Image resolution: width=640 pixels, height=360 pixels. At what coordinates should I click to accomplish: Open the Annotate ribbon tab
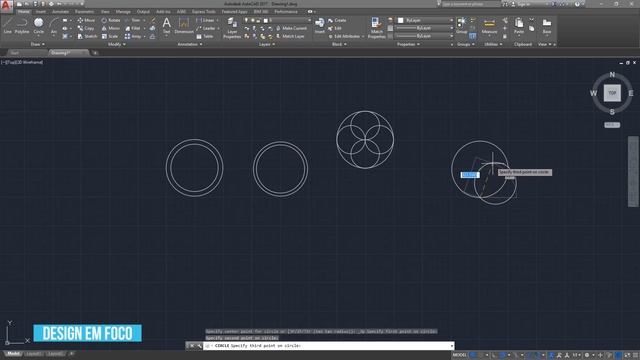click(60, 12)
